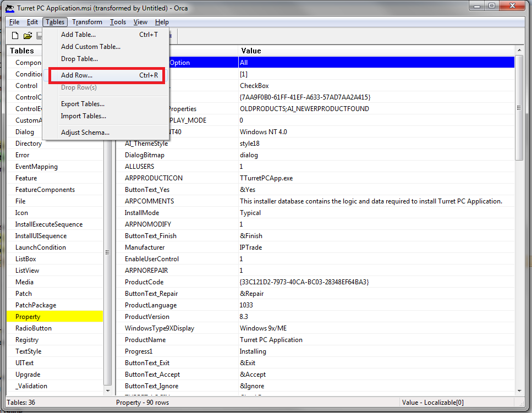Screen dimensions: 532x413
Task: Click the property grid scrollbar up arrow
Action: tap(519, 50)
